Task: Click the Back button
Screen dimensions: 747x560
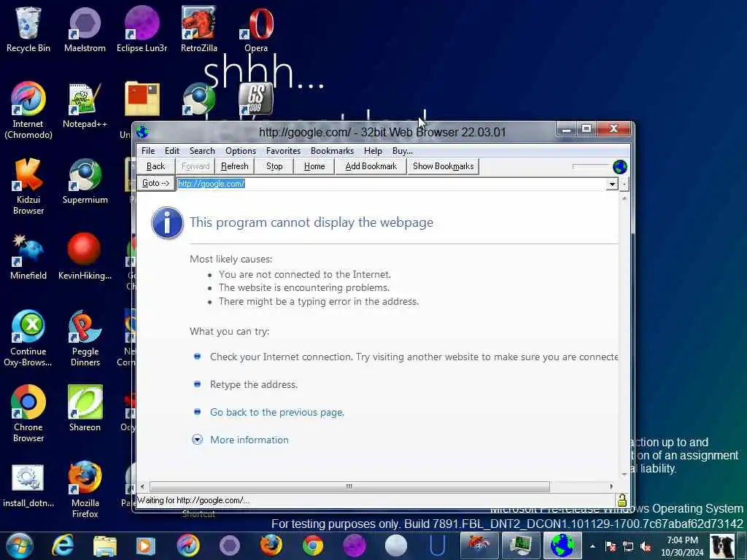Action: (156, 166)
